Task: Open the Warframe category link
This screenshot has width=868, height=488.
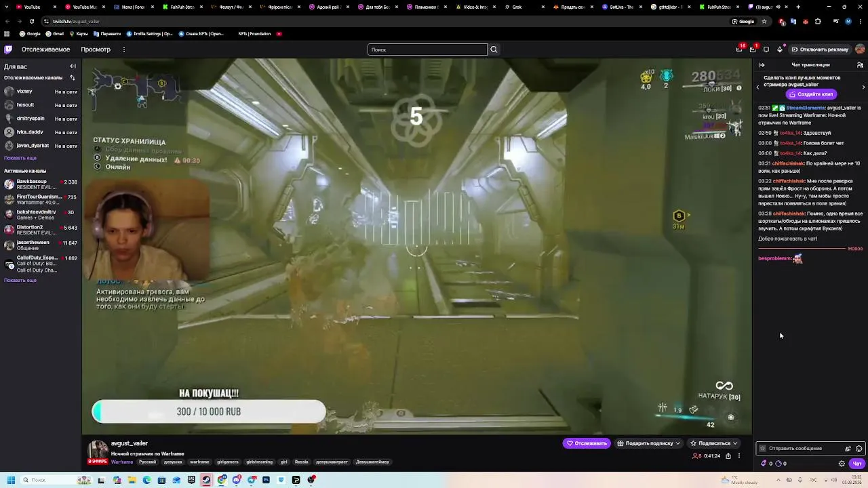Action: (122, 462)
